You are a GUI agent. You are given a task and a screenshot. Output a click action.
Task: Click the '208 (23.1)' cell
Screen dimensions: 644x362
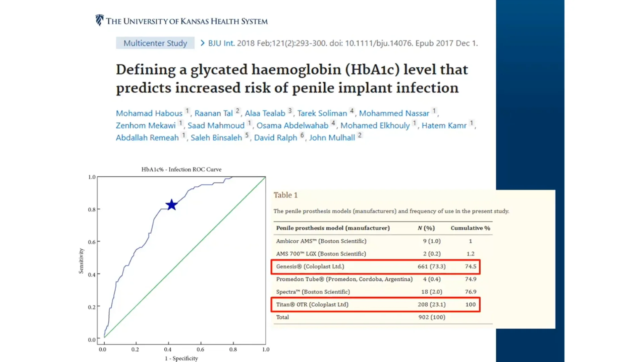click(x=432, y=304)
